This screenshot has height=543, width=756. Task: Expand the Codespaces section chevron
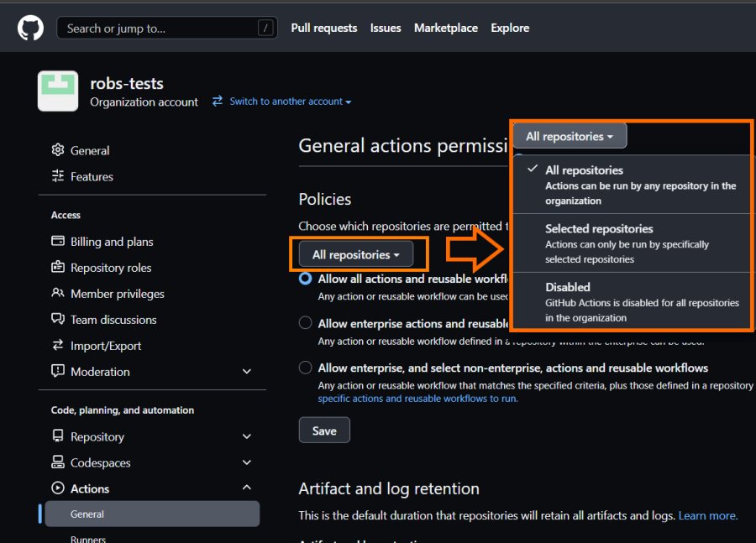pos(247,462)
